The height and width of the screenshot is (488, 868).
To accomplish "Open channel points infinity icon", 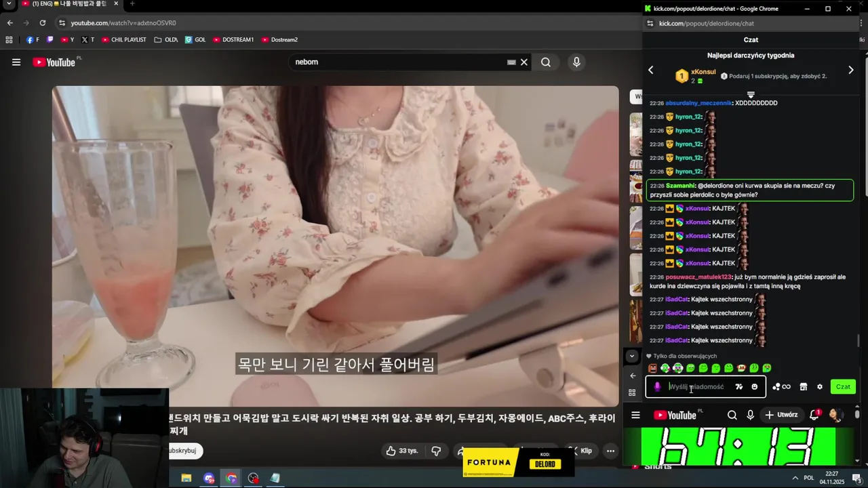I will pos(781,387).
